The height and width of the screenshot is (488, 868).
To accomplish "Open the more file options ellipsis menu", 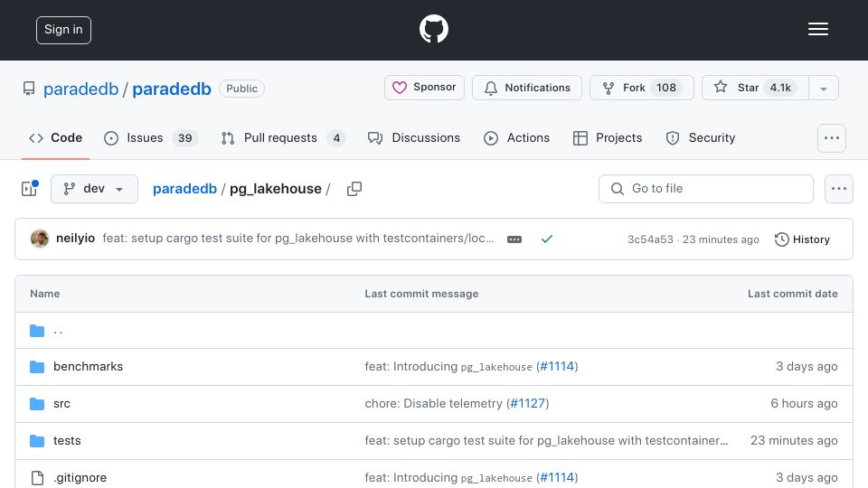I will click(x=839, y=189).
